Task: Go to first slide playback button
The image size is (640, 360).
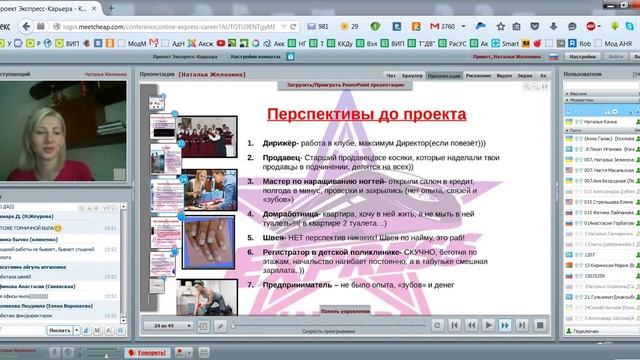Action: tap(454, 325)
